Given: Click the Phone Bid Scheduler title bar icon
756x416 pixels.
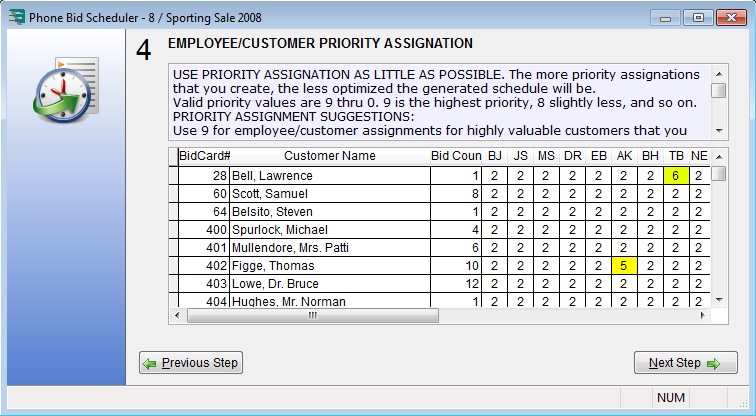Looking at the screenshot, I should pyautogui.click(x=14, y=17).
